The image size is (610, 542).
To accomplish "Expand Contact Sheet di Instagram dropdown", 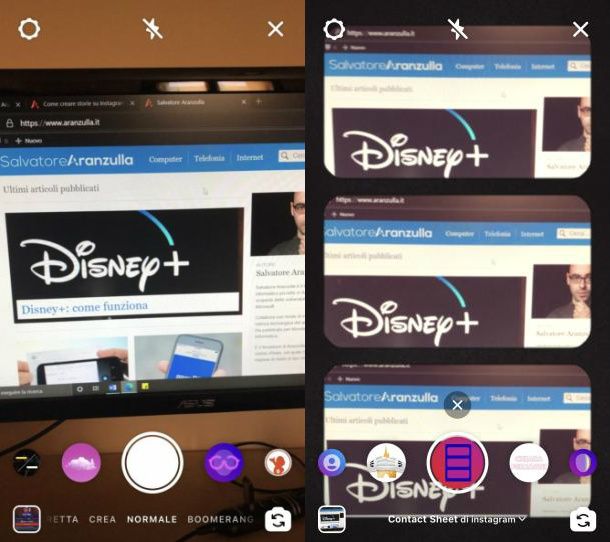I will pyautogui.click(x=457, y=519).
